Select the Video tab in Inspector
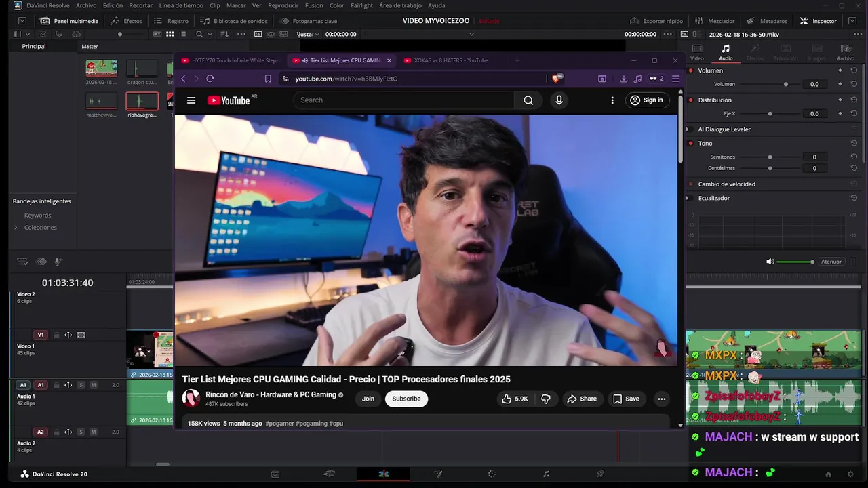The height and width of the screenshot is (488, 868). [697, 52]
